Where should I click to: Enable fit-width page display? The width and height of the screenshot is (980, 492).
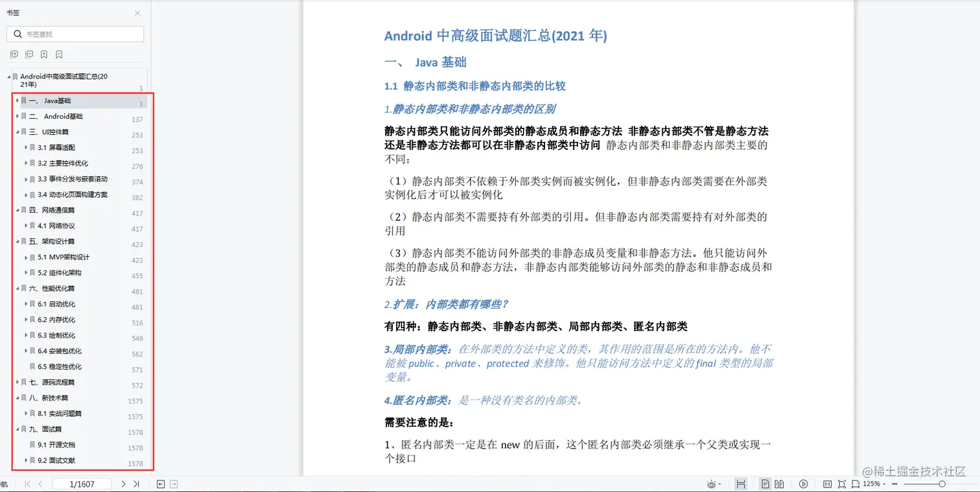(856, 484)
